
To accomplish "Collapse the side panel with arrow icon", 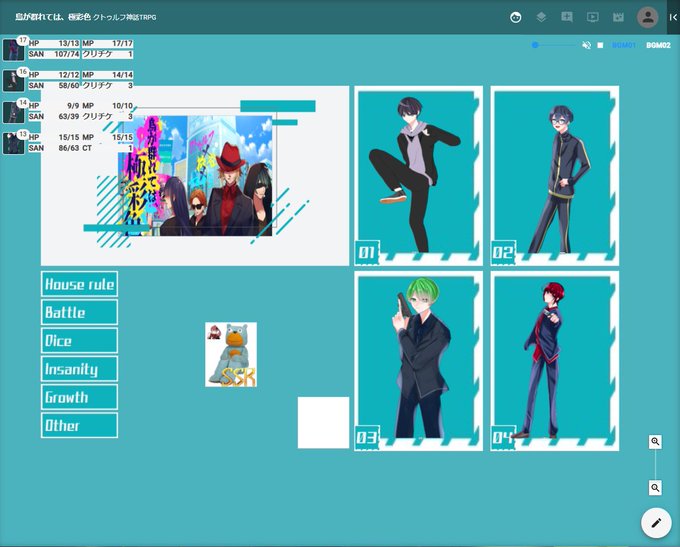I will [x=673, y=17].
